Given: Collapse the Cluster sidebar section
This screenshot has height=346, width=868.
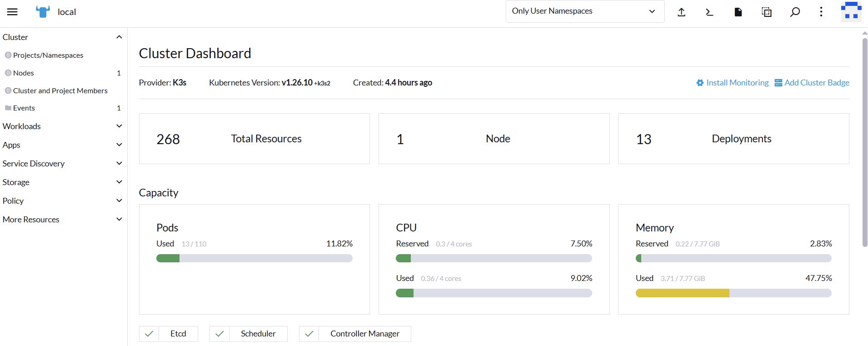Looking at the screenshot, I should tap(119, 37).
